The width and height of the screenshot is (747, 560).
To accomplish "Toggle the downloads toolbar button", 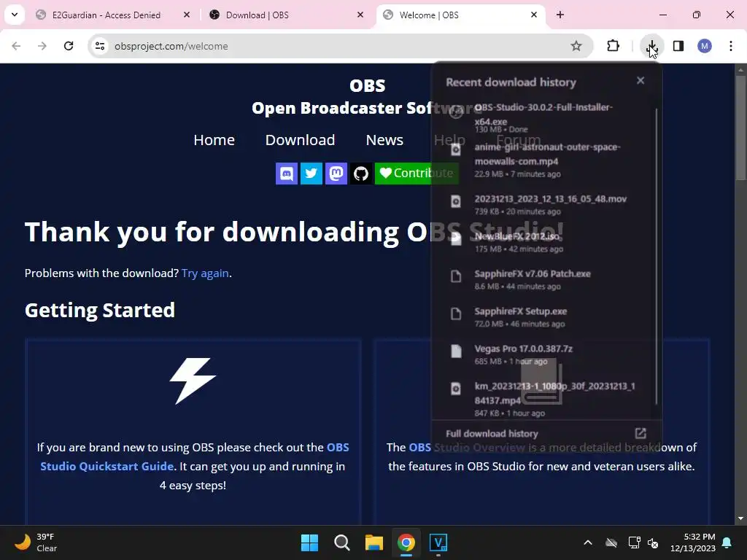I will coord(651,46).
